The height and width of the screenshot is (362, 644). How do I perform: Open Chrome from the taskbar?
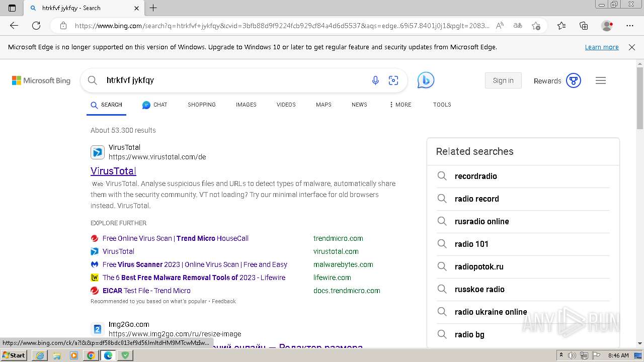(x=91, y=355)
